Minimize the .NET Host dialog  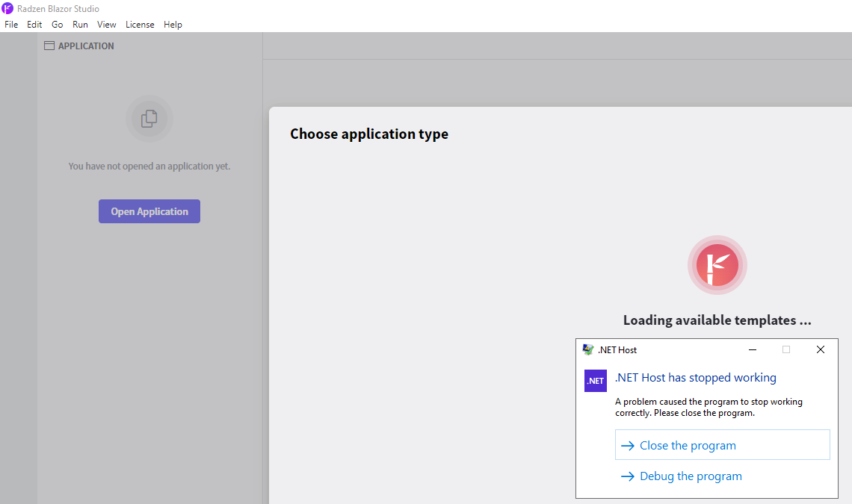point(753,349)
